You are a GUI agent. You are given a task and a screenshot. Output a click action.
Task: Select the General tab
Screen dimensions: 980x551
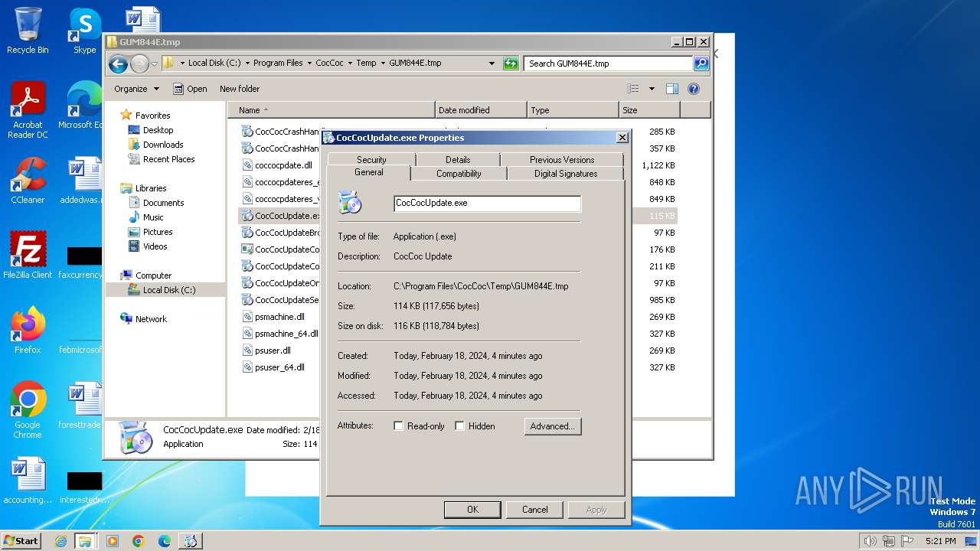tap(369, 173)
